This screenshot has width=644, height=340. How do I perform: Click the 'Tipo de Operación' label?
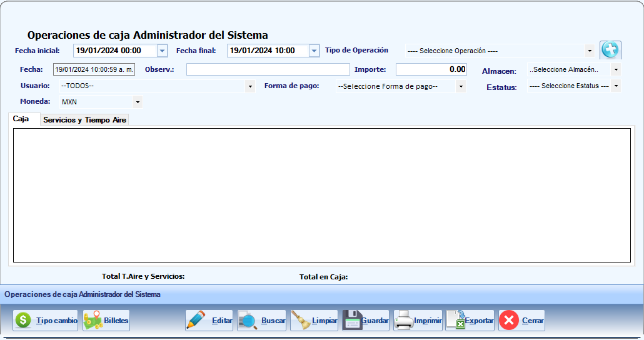(x=356, y=50)
